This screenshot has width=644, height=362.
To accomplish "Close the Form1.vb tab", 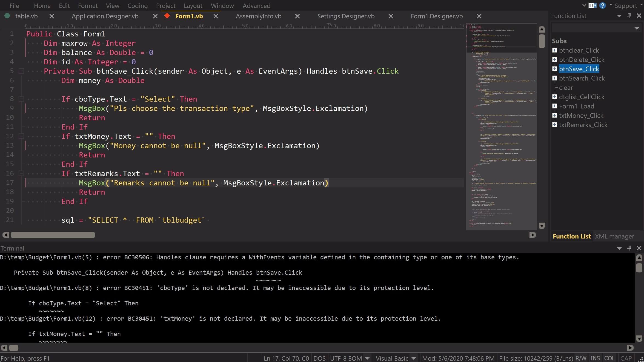I will coord(216,16).
